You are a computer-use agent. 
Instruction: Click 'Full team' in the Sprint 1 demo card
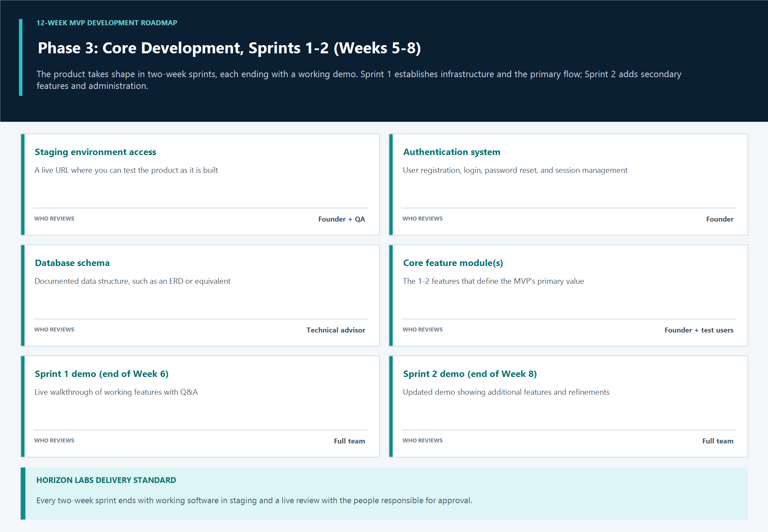pyautogui.click(x=350, y=441)
